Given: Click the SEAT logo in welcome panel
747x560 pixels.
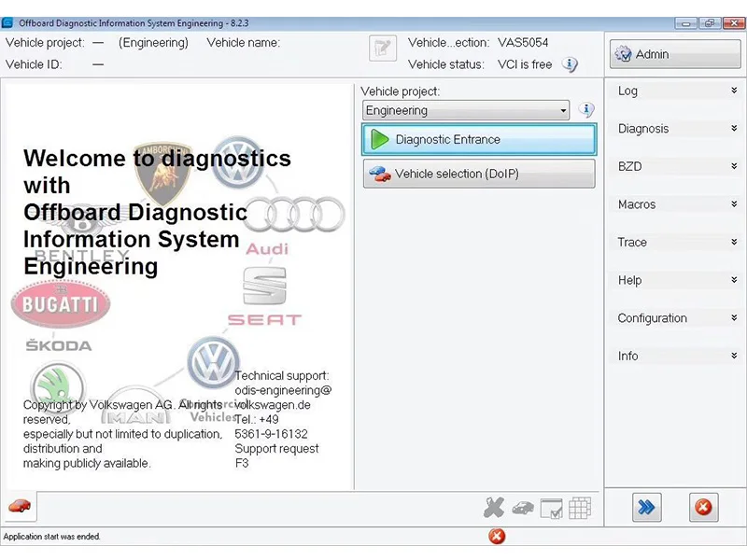Looking at the screenshot, I should [x=264, y=296].
